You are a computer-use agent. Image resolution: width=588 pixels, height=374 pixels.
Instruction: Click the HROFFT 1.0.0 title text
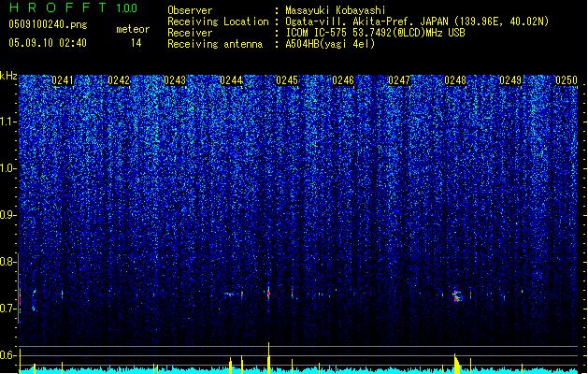tap(74, 7)
